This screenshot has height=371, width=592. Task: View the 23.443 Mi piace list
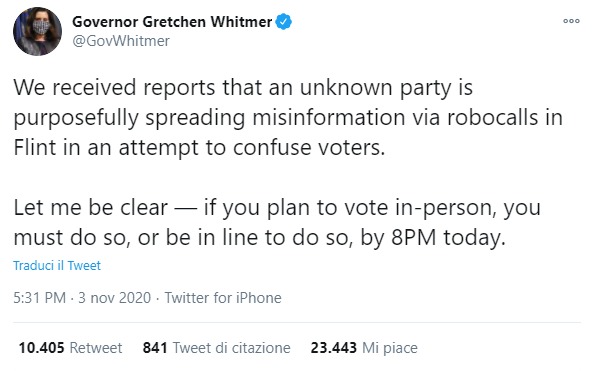click(364, 348)
